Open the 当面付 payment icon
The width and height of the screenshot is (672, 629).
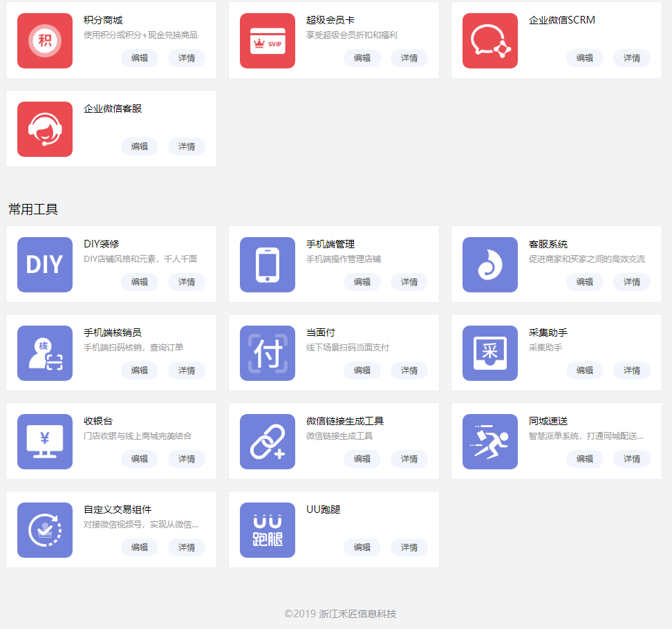click(x=268, y=353)
